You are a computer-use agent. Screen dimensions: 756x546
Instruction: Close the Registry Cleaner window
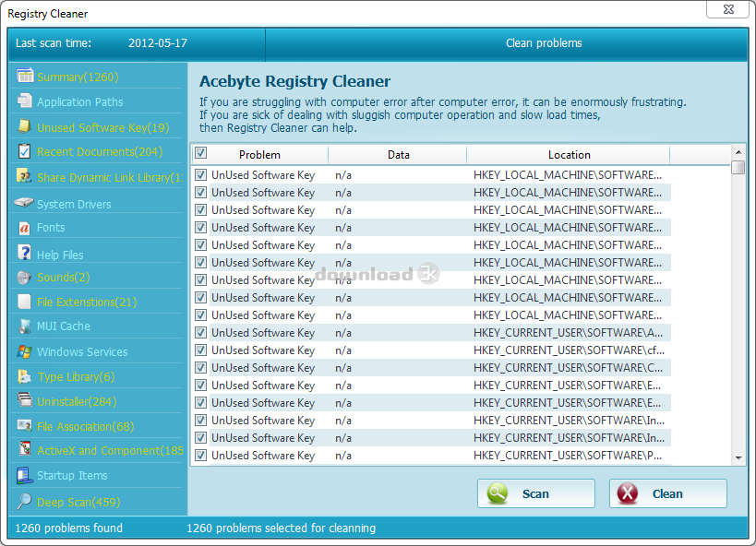(728, 9)
